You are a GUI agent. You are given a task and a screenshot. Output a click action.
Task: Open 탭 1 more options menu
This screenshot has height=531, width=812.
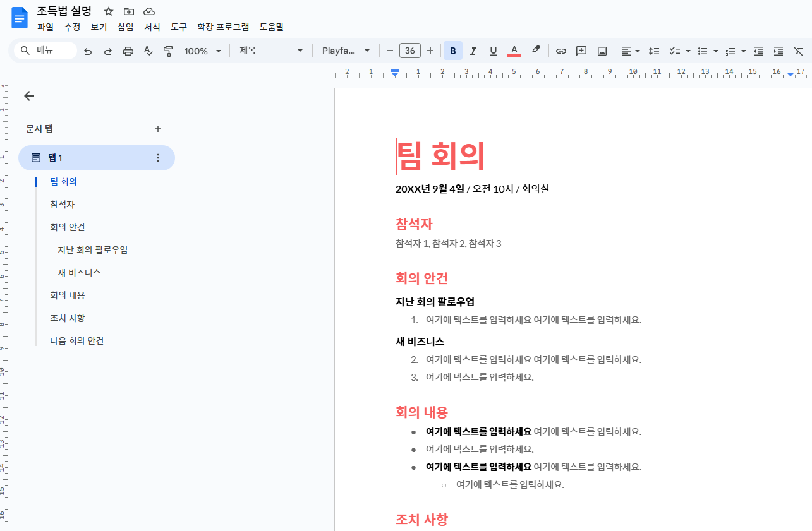(x=158, y=158)
